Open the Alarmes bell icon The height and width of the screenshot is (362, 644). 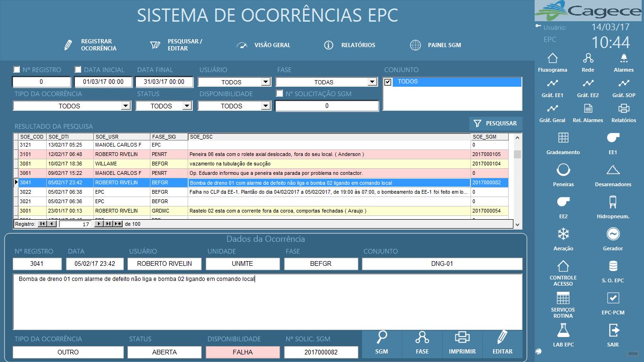624,58
